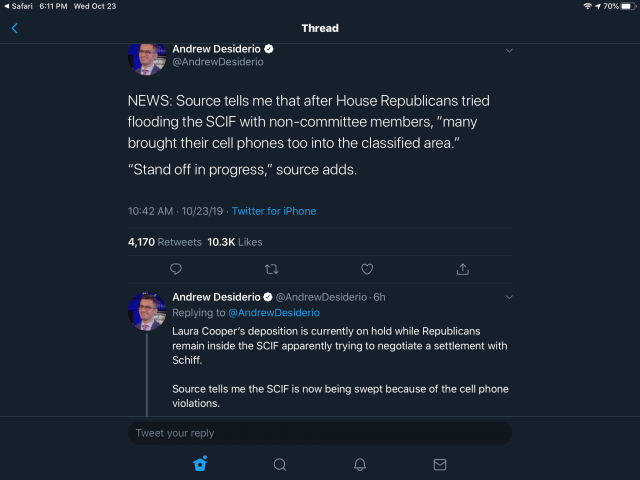The width and height of the screenshot is (640, 480).
Task: Share the main tweet
Action: click(x=462, y=268)
